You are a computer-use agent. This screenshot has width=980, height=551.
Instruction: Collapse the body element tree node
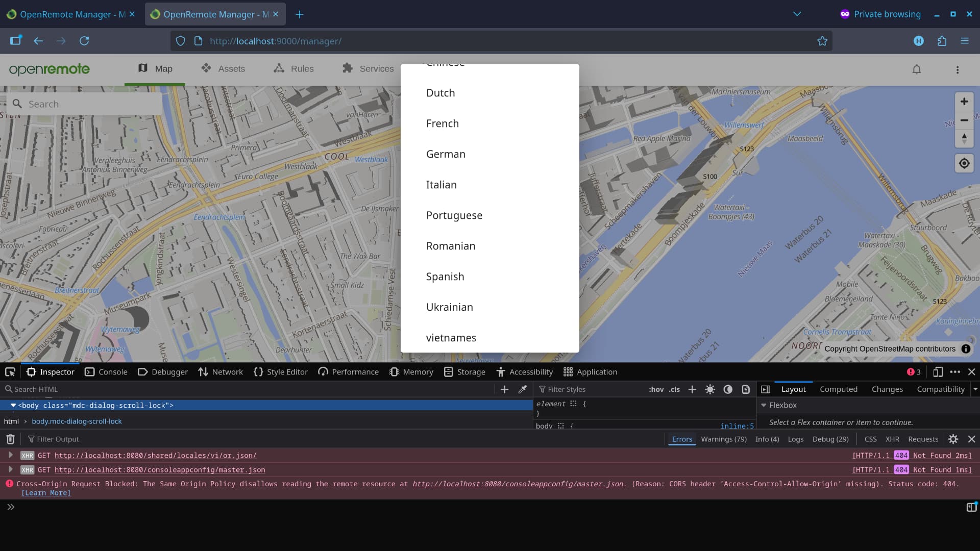pos(13,405)
